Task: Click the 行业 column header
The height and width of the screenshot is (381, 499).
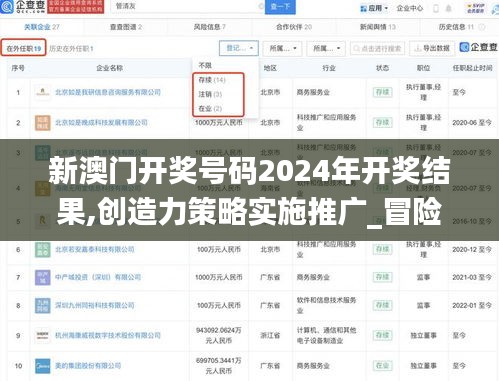Action: click(329, 68)
